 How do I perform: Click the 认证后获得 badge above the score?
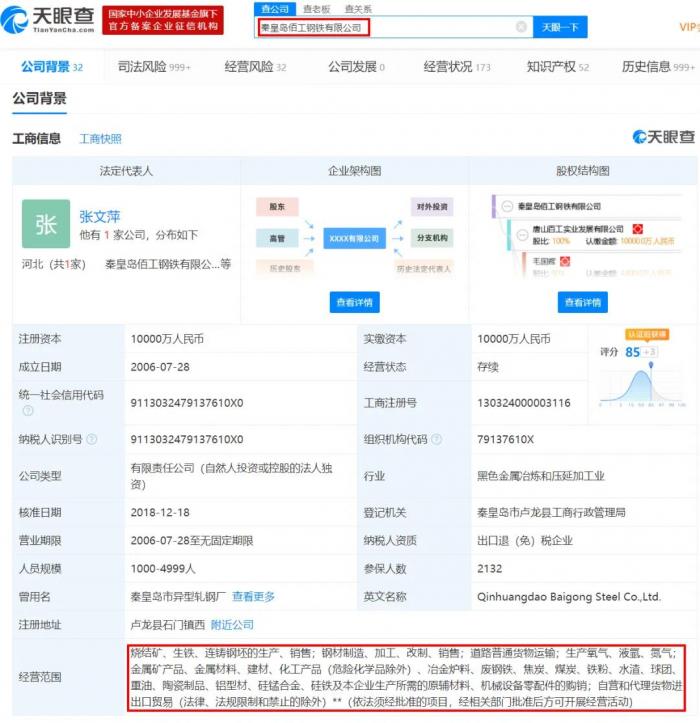pos(646,334)
